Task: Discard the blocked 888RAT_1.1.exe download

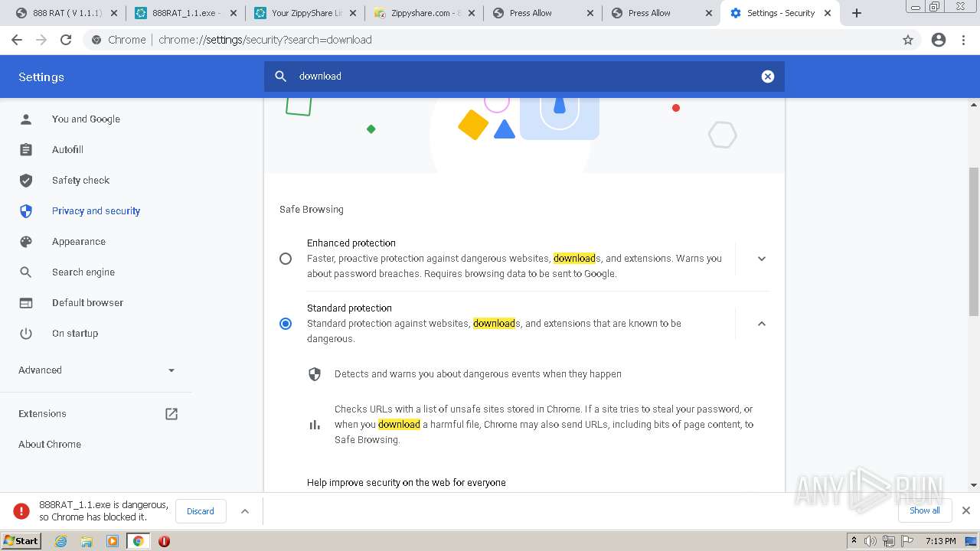Action: tap(201, 511)
